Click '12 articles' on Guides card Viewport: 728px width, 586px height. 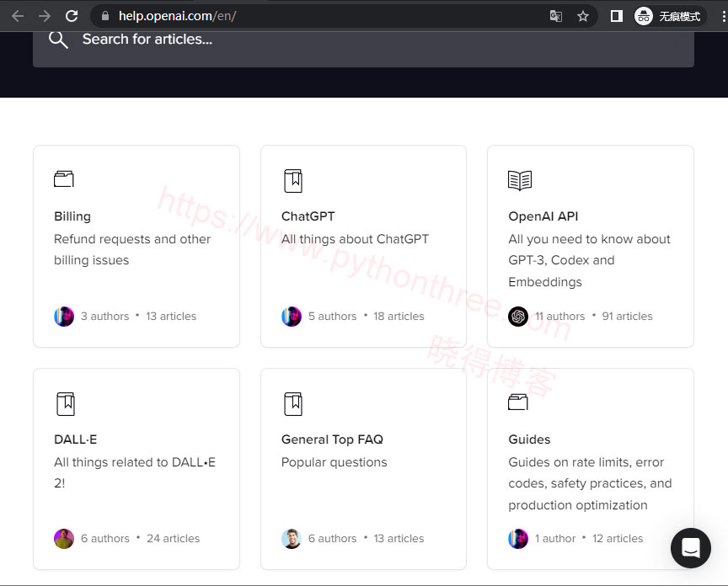(x=618, y=539)
